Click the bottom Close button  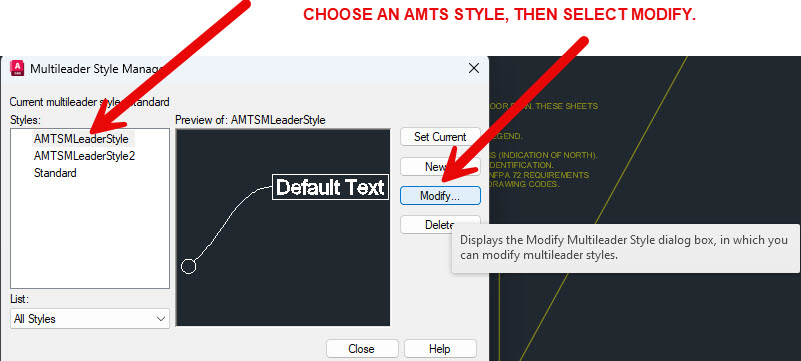pos(362,349)
